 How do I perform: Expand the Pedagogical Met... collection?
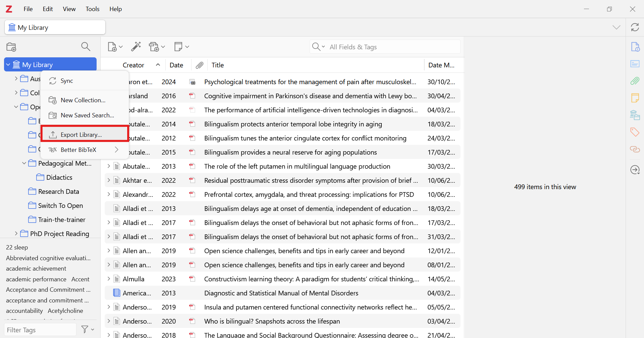coord(24,163)
